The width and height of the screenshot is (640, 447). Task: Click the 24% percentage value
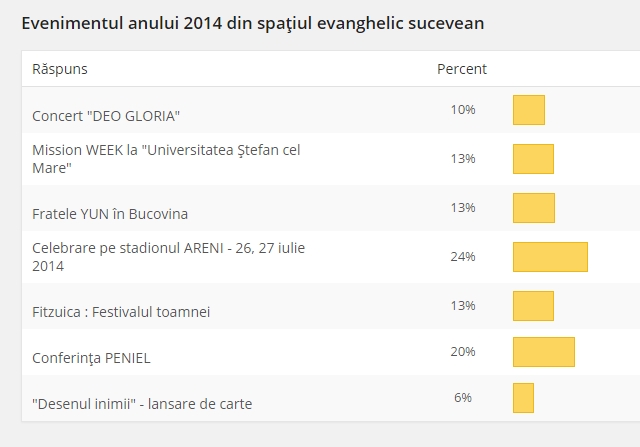(x=462, y=257)
